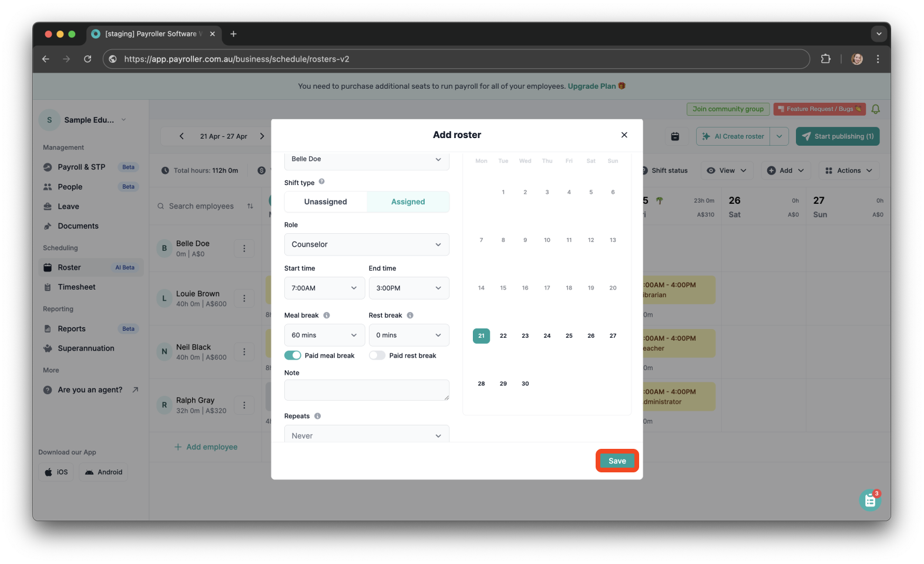The height and width of the screenshot is (564, 924).
Task: Open Payroll & STP in sidebar
Action: (91, 167)
